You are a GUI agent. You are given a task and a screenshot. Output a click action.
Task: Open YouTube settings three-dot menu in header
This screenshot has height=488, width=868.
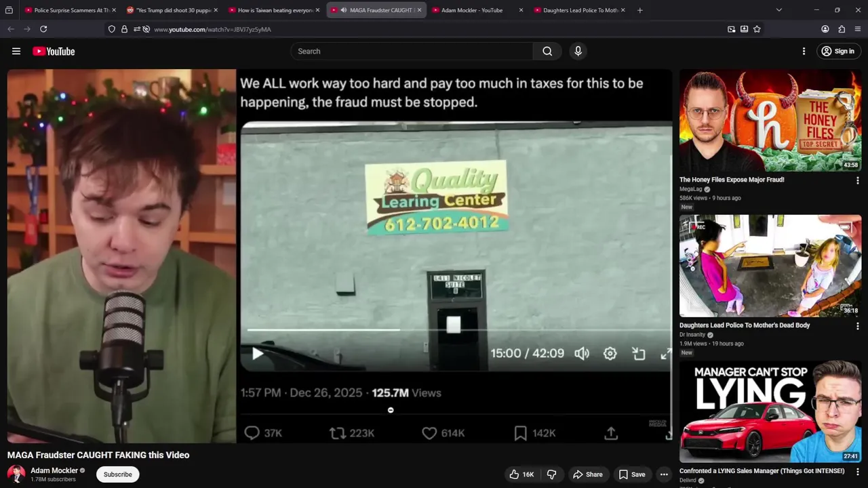click(804, 52)
